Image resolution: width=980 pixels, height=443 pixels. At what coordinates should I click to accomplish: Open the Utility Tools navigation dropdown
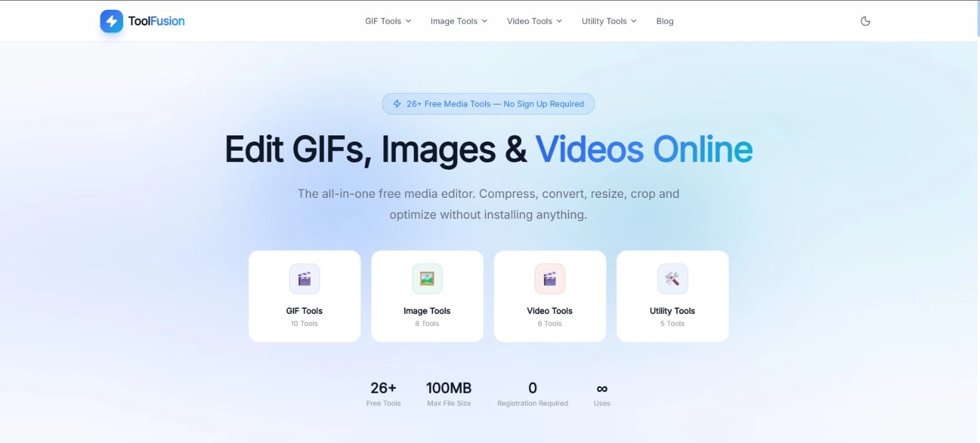609,21
